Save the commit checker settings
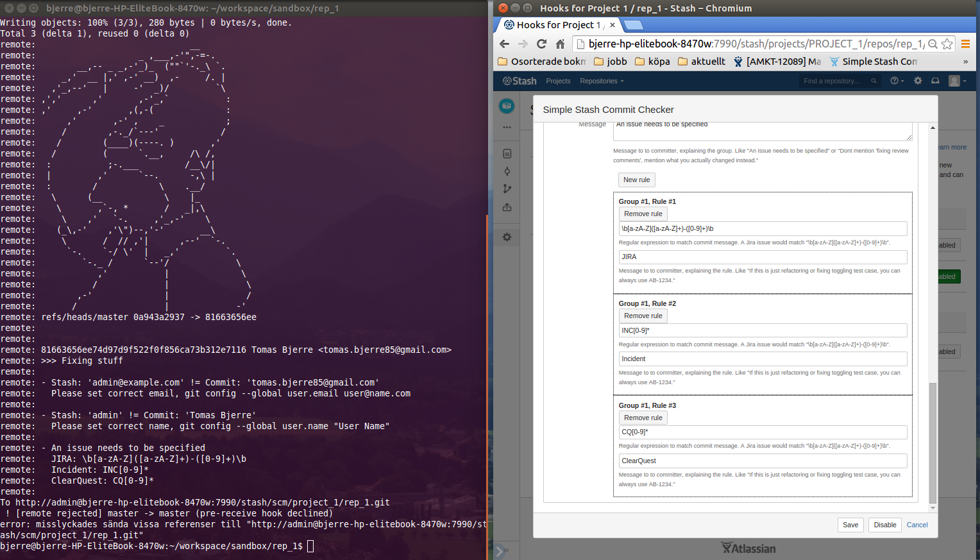 click(850, 525)
